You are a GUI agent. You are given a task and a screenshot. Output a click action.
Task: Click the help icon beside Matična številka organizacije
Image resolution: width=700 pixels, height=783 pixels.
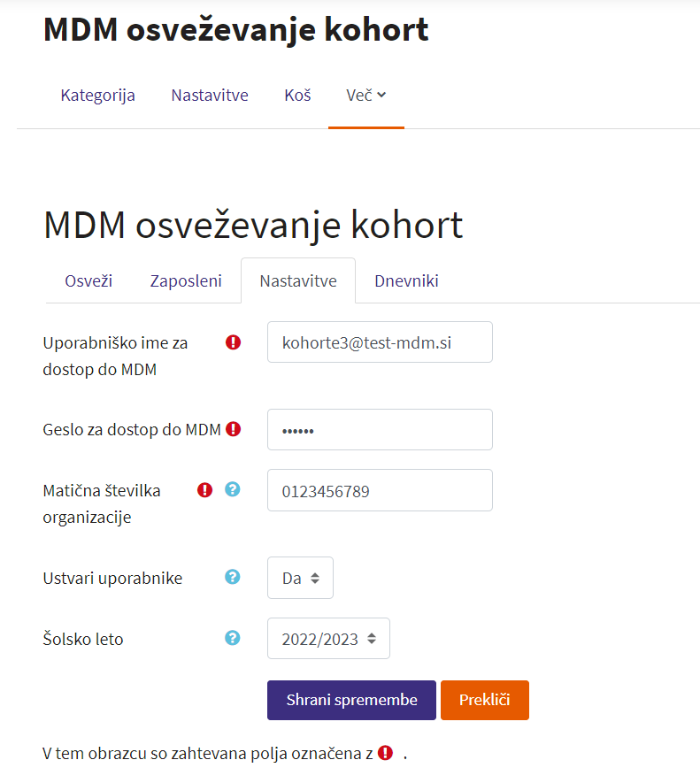(233, 489)
